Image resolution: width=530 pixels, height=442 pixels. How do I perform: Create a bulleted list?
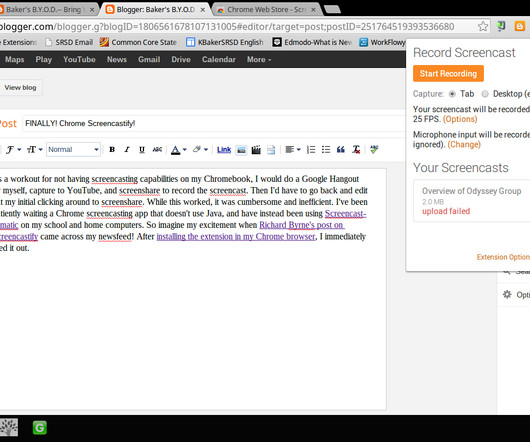pyautogui.click(x=326, y=149)
